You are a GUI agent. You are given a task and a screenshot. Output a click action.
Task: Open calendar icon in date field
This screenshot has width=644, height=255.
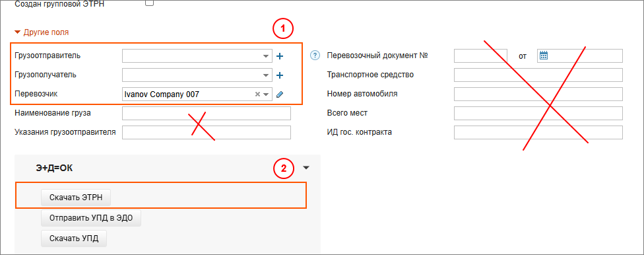[x=544, y=55]
